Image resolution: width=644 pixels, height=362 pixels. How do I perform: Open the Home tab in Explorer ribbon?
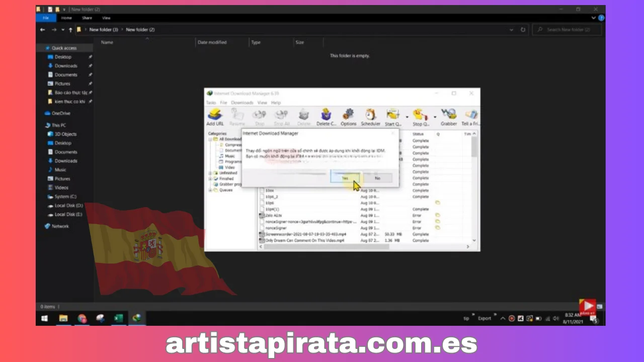66,18
